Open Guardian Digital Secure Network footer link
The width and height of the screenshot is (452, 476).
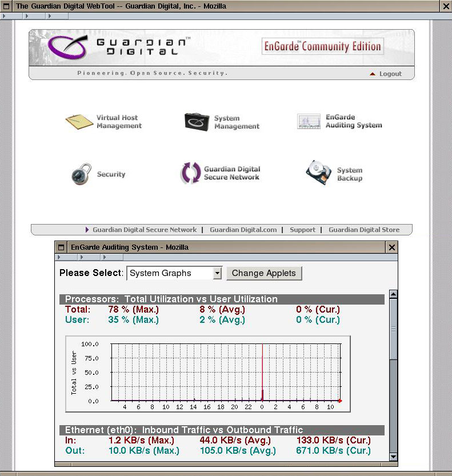click(144, 230)
